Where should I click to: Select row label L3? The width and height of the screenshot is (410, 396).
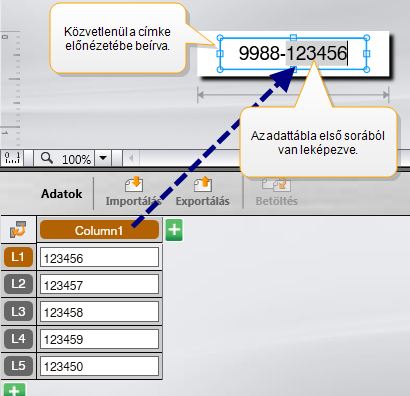coord(18,311)
